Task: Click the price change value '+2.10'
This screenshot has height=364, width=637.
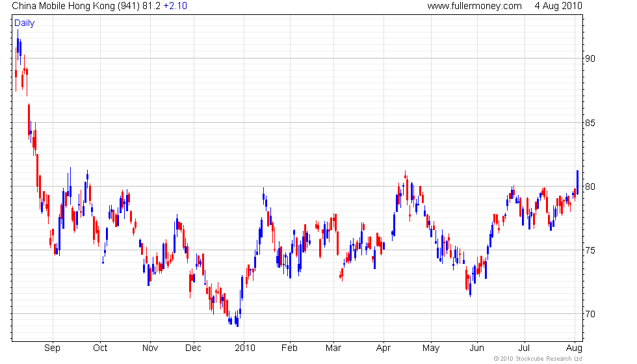Action: 175,6
